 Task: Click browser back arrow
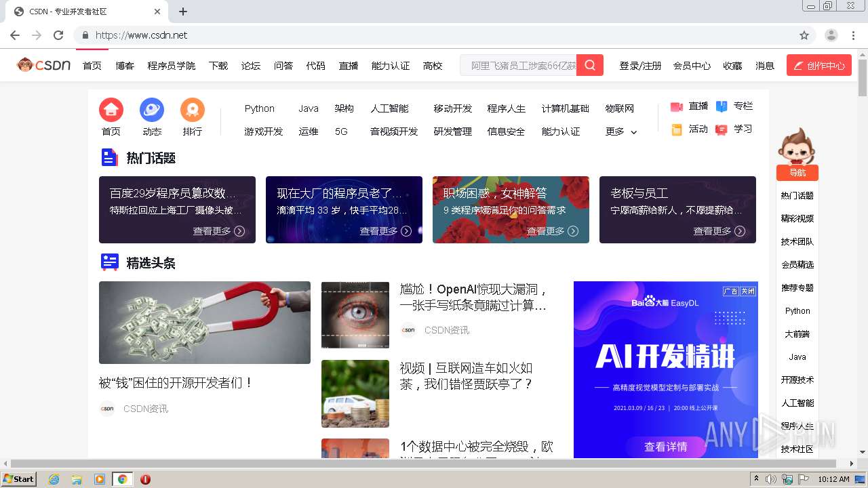[x=15, y=35]
